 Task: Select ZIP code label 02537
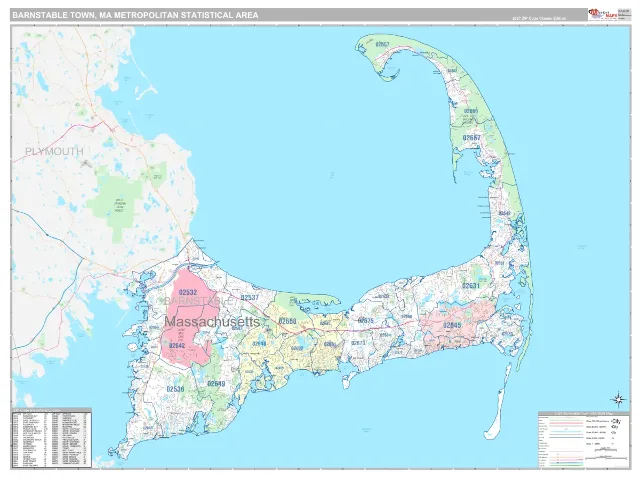(x=249, y=298)
